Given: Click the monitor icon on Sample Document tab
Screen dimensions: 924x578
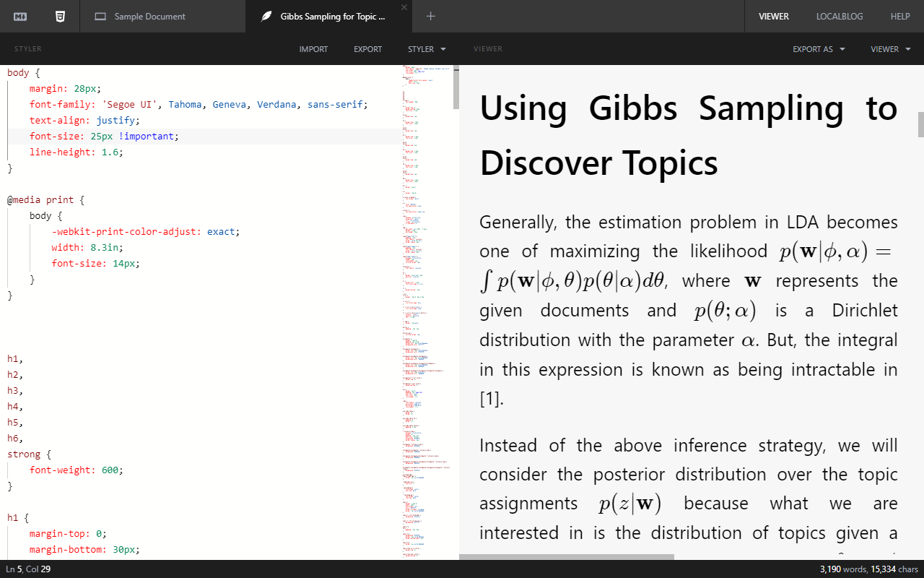Looking at the screenshot, I should pyautogui.click(x=100, y=16).
